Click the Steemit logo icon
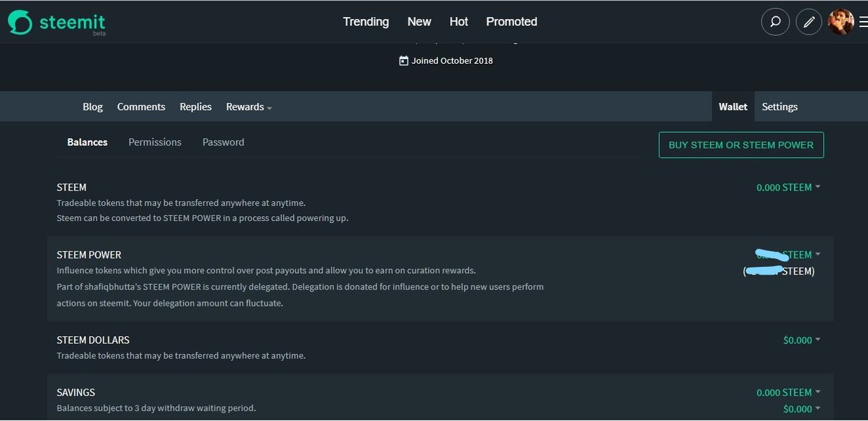This screenshot has width=868, height=421. (20, 22)
